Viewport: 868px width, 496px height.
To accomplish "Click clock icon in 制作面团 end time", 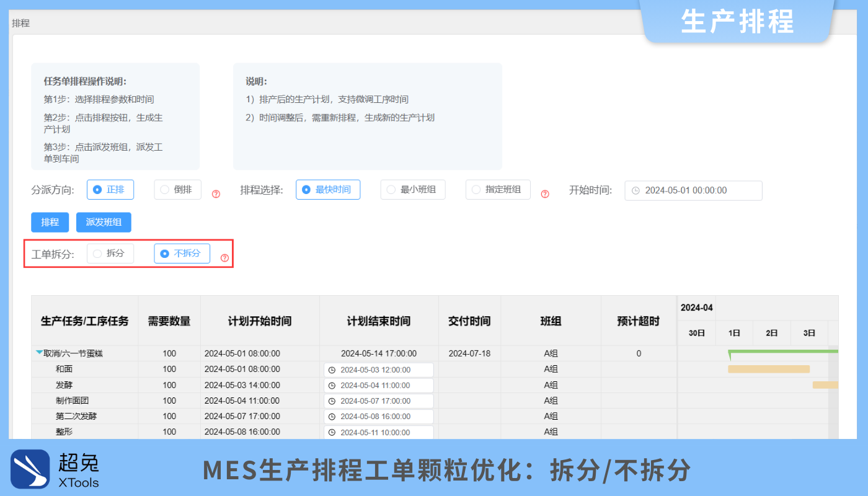I will [332, 401].
